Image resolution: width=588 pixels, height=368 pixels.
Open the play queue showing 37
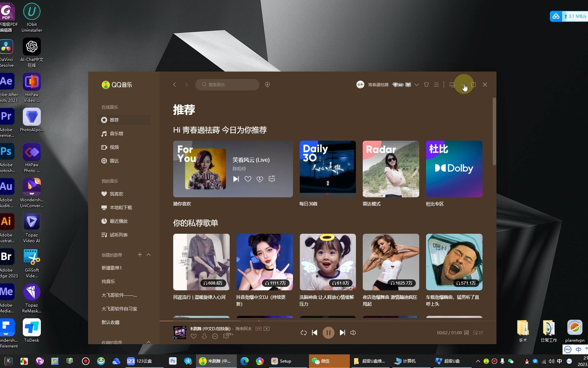pyautogui.click(x=478, y=333)
